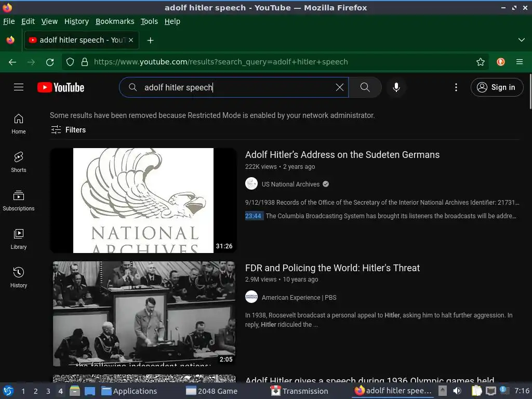Screen dimensions: 532x399
Task: Jump to the 23:44 timestamp link
Action: click(x=254, y=216)
